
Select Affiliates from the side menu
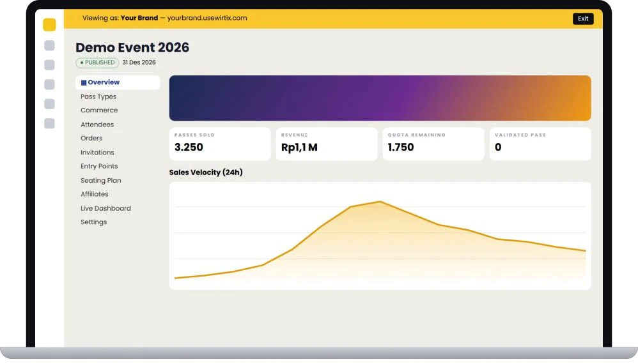tap(95, 194)
